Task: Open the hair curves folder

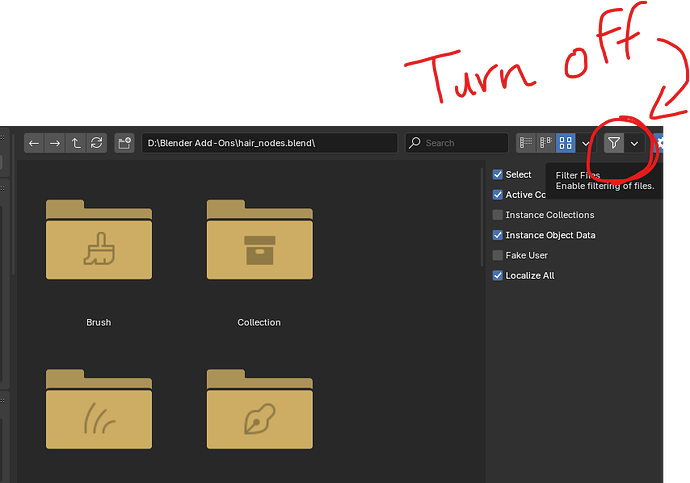Action: point(99,409)
